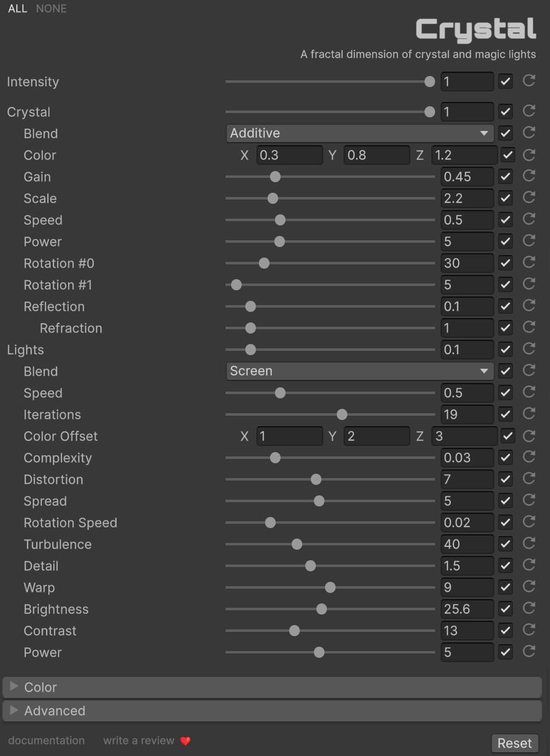Open the Lights Blend dropdown showing Screen
This screenshot has width=550, height=756.
pos(359,371)
